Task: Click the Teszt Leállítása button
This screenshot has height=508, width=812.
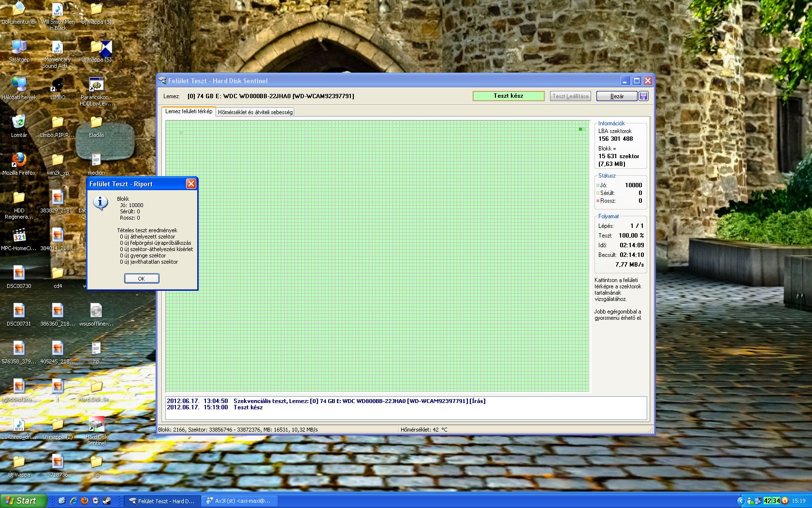Action: [570, 96]
